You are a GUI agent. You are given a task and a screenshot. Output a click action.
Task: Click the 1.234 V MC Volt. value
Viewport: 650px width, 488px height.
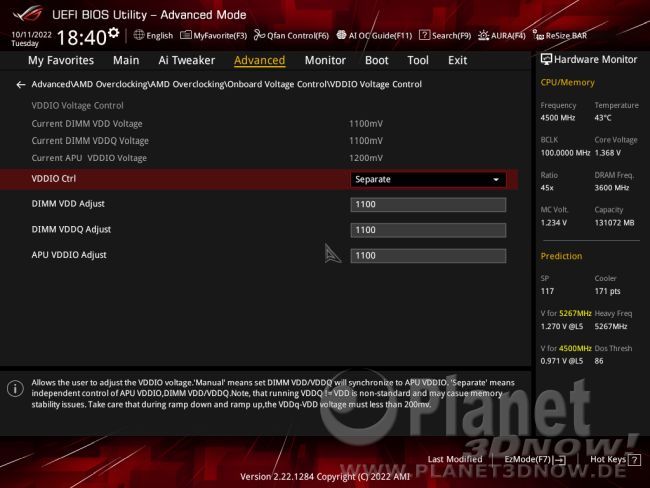pos(553,223)
